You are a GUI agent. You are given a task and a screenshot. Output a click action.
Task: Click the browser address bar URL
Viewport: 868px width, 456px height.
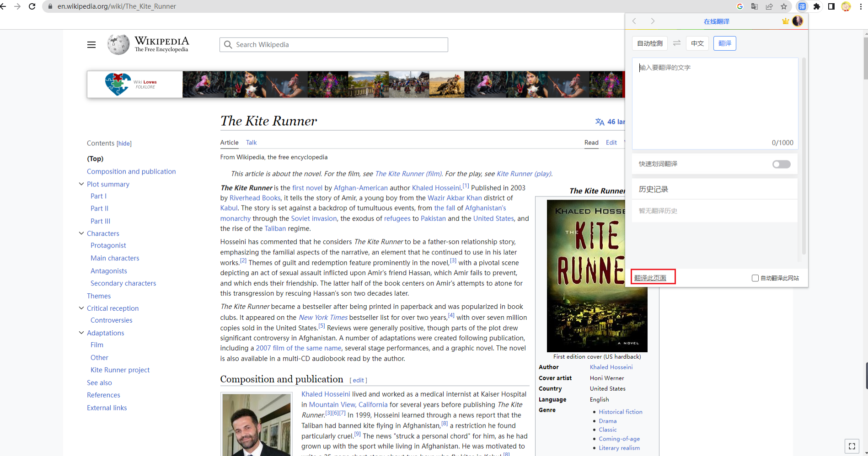[117, 6]
